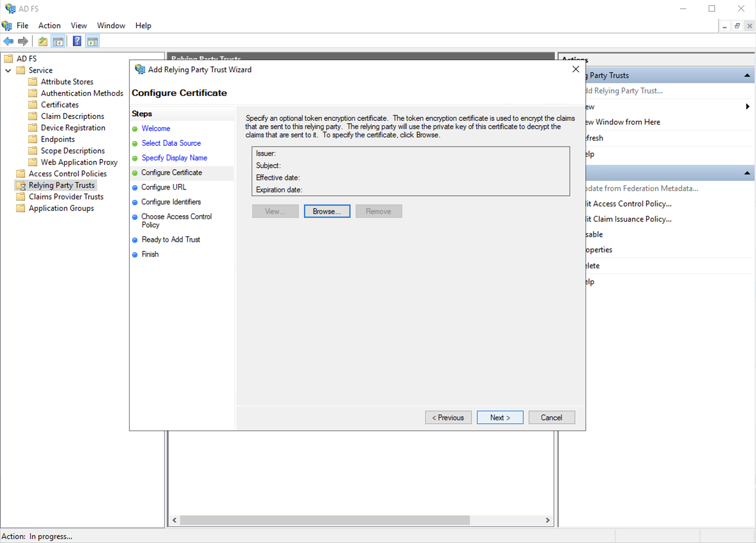The width and height of the screenshot is (756, 543).
Task: Select Claim Descriptions in the tree
Action: 72,116
